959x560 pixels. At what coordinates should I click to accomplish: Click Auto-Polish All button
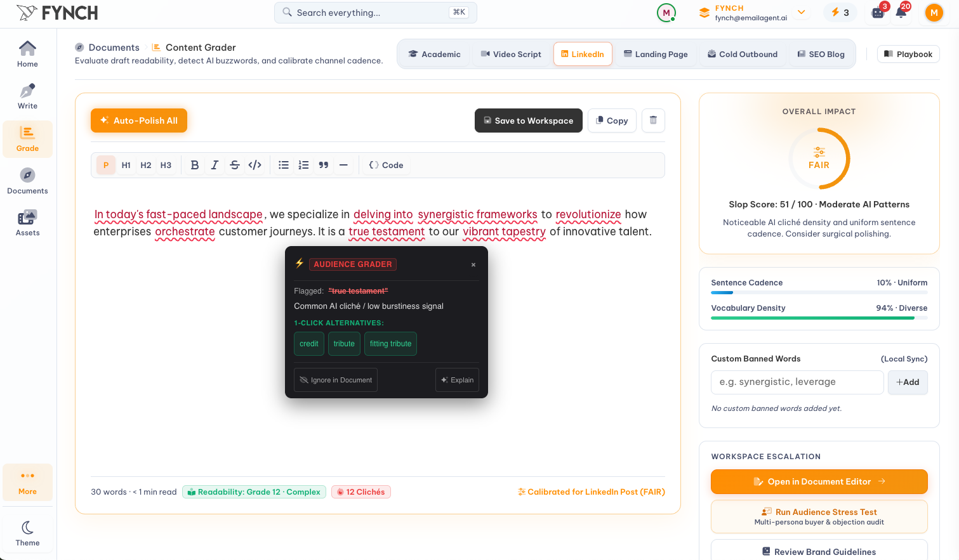[x=139, y=120]
